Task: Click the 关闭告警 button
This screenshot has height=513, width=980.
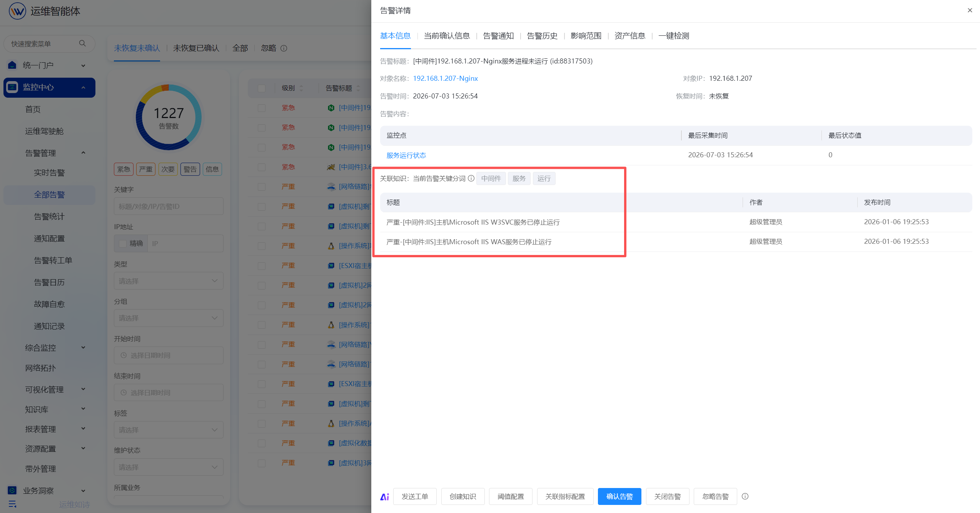Action: point(668,496)
